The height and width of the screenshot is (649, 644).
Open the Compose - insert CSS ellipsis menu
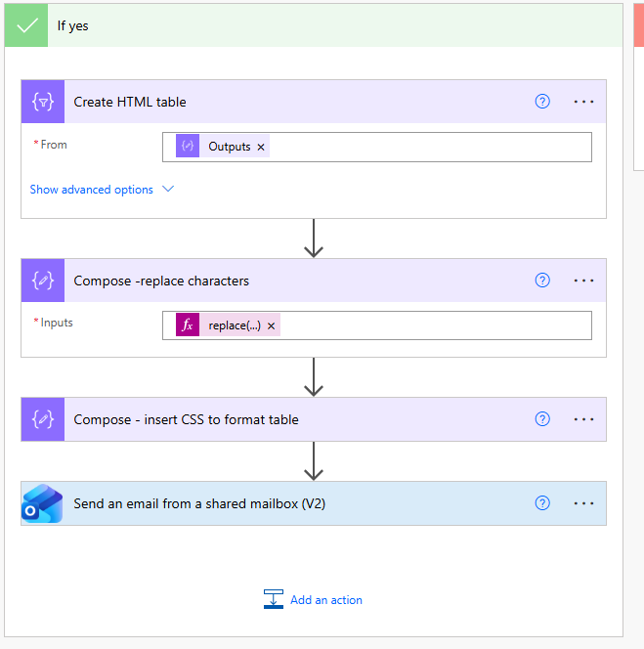point(583,419)
